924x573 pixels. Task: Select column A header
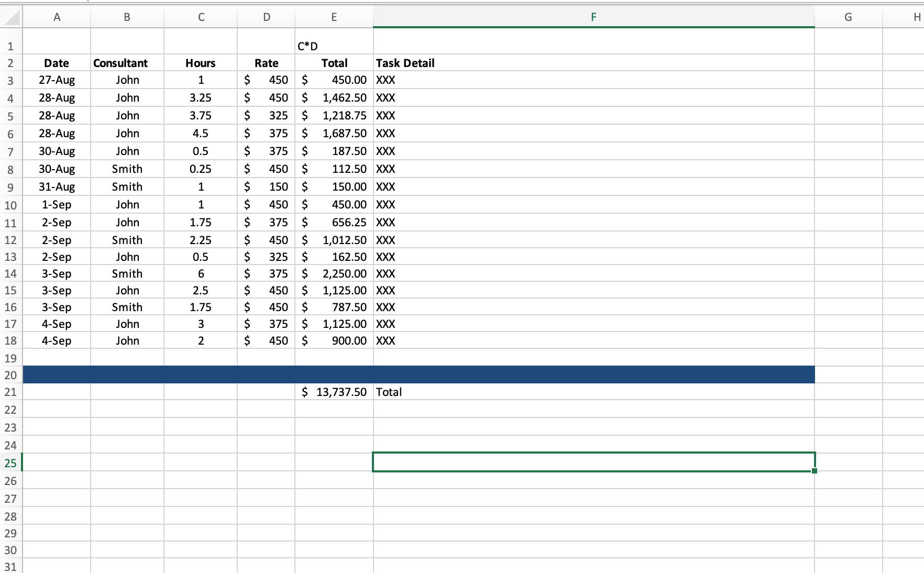click(x=57, y=17)
